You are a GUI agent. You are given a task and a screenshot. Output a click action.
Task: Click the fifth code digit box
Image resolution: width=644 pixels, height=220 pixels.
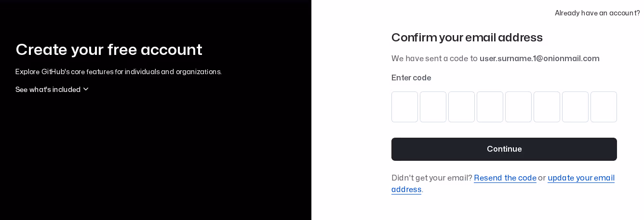click(x=518, y=107)
